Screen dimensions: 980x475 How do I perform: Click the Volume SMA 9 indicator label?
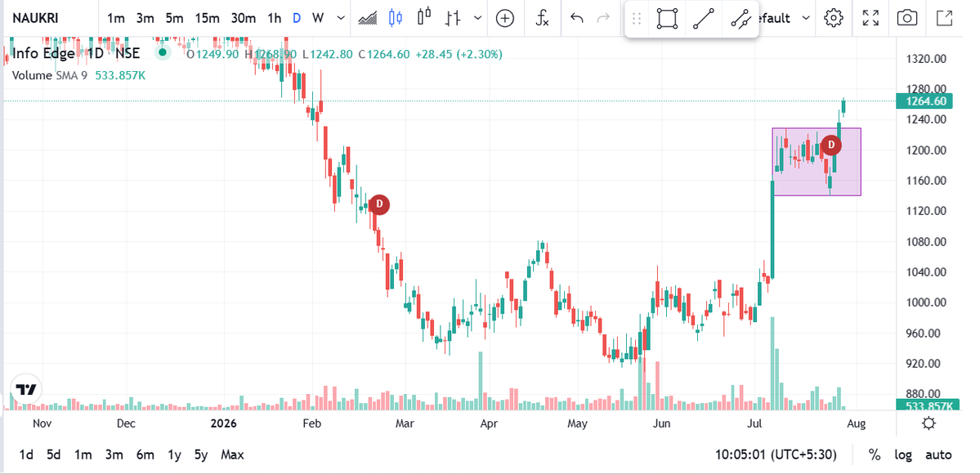coord(50,76)
